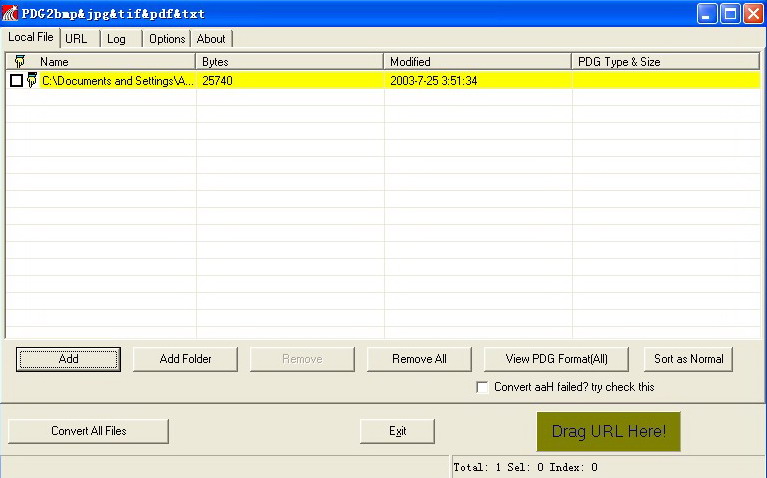Tick the checkbox on the highlighted file row
The height and width of the screenshot is (478, 767).
coord(16,81)
